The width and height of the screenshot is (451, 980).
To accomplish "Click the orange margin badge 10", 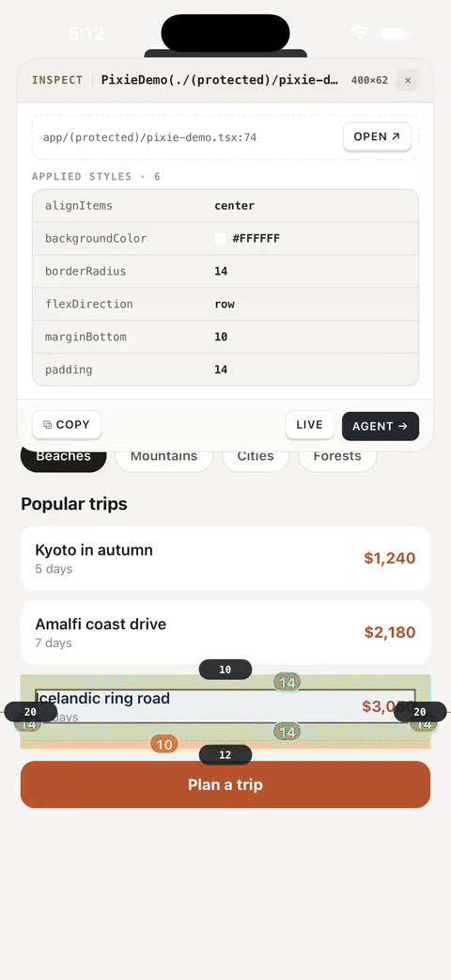I will [164, 744].
